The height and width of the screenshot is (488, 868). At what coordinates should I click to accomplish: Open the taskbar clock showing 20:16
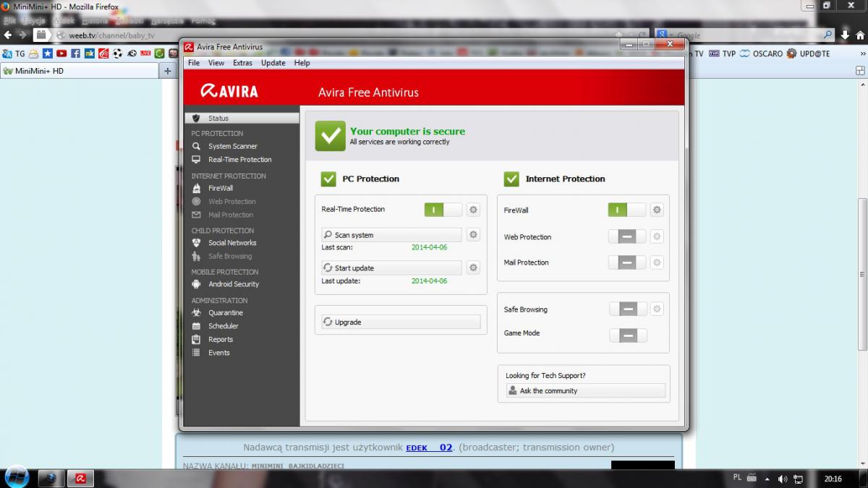coord(833,479)
